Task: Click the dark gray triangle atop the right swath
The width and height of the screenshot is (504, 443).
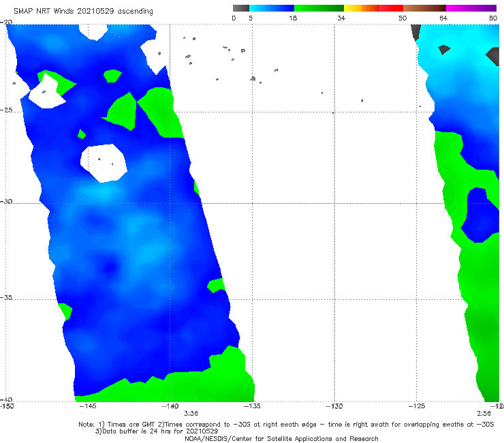Action: 415,32
